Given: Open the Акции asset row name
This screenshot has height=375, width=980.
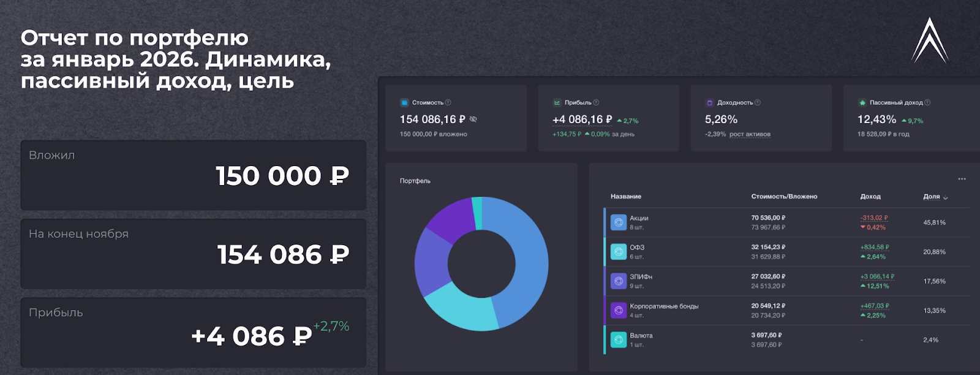Looking at the screenshot, I should [x=639, y=218].
